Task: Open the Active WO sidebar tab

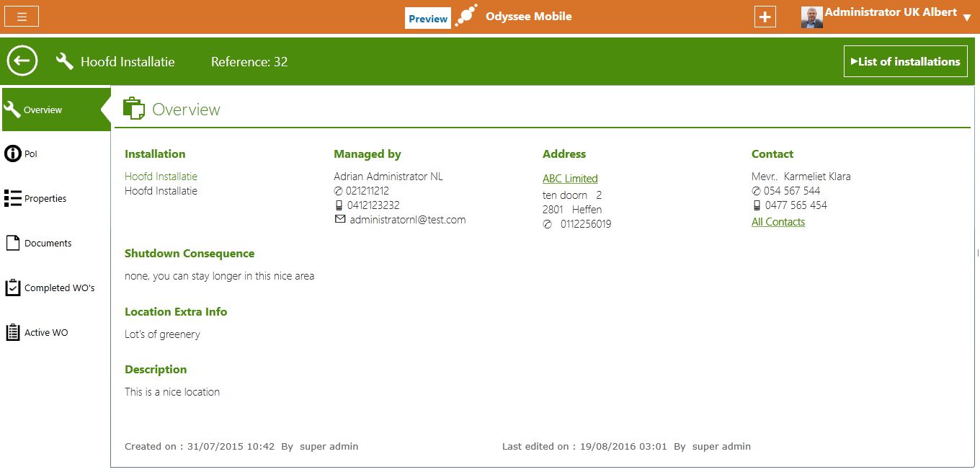Action: coord(46,333)
